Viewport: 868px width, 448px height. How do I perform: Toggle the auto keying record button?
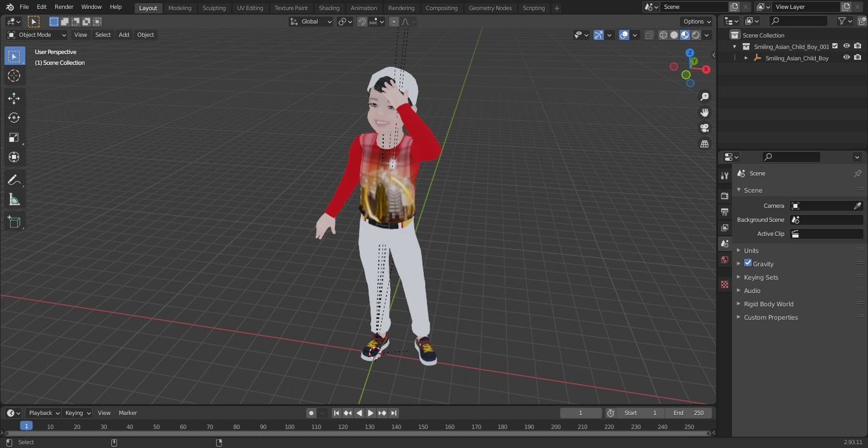(311, 413)
